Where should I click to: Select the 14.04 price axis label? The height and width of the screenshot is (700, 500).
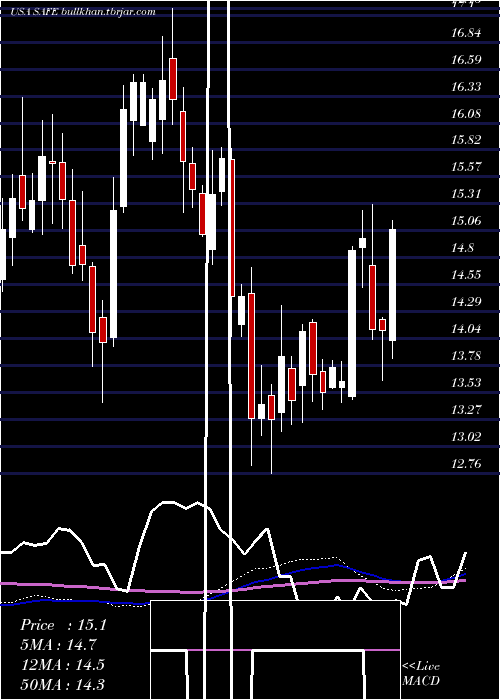466,329
